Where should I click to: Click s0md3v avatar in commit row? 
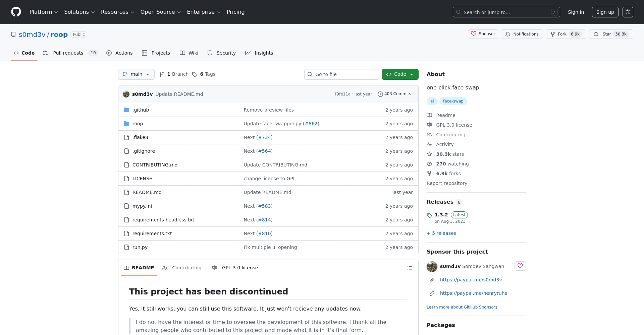coord(126,94)
